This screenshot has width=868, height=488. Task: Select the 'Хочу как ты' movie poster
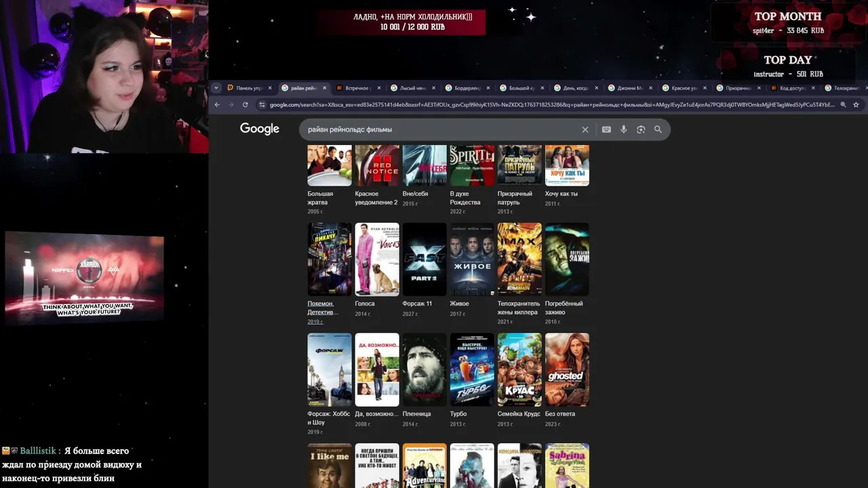pos(567,165)
